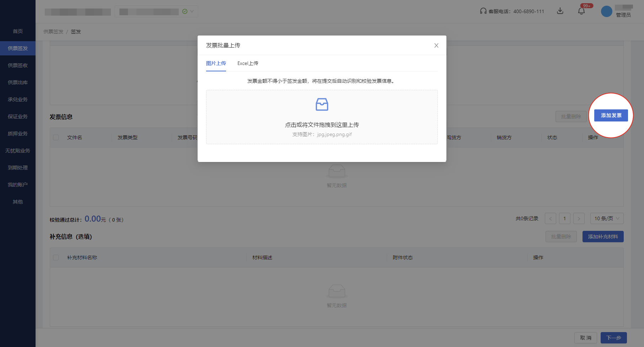Toggle the select-all checkbox in 发票信息 table
Screen dimensions: 644x347
tap(56, 137)
